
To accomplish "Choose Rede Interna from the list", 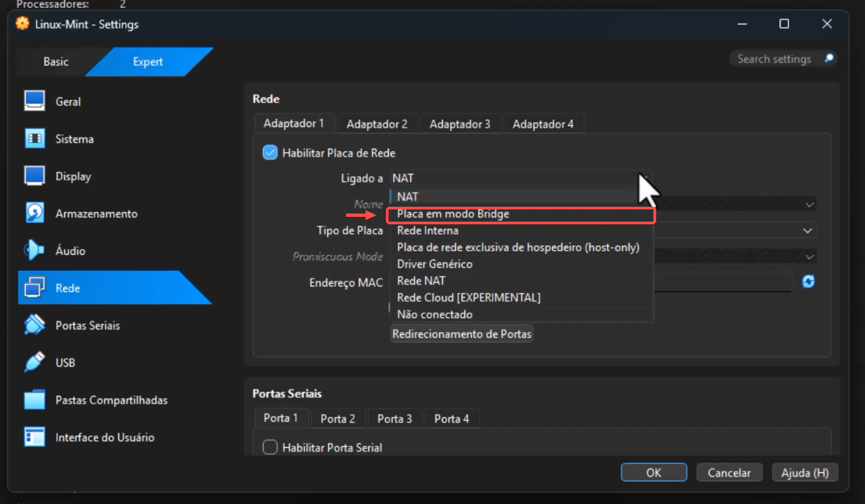I will pyautogui.click(x=521, y=230).
